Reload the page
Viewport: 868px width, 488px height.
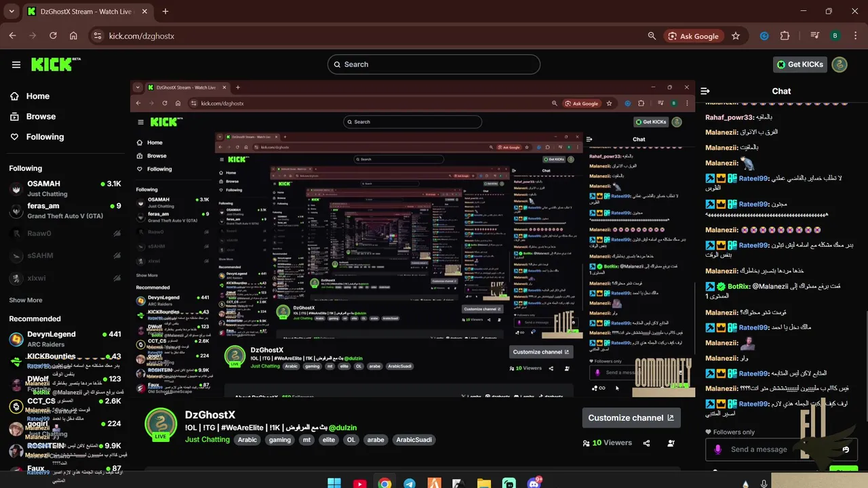coord(53,36)
